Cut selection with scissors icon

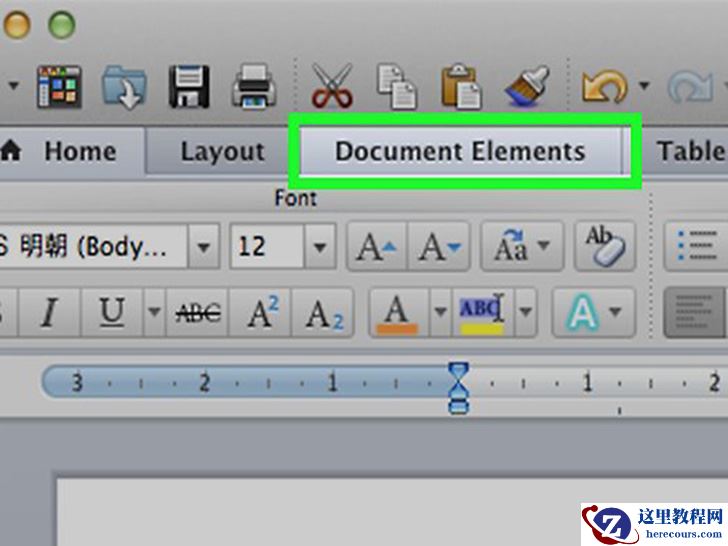pyautogui.click(x=332, y=86)
